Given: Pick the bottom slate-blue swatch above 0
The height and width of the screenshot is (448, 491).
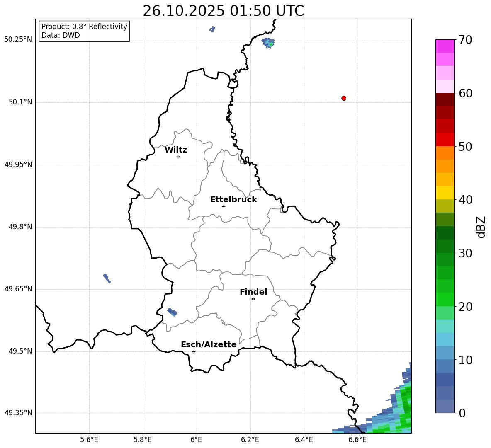Looking at the screenshot, I should tap(445, 407).
